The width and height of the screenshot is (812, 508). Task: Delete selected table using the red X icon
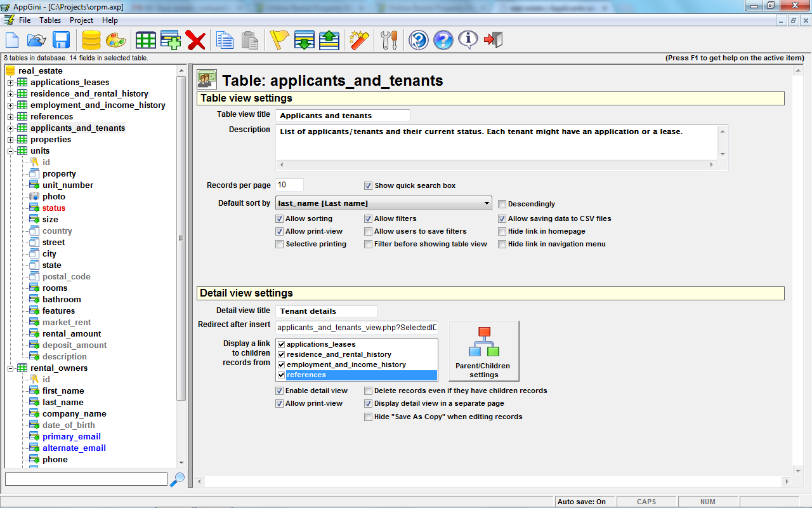click(x=195, y=39)
